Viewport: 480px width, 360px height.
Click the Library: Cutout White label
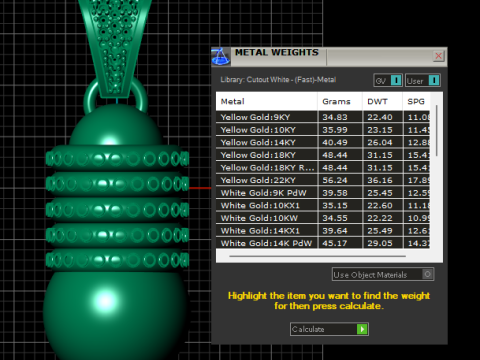click(x=278, y=80)
